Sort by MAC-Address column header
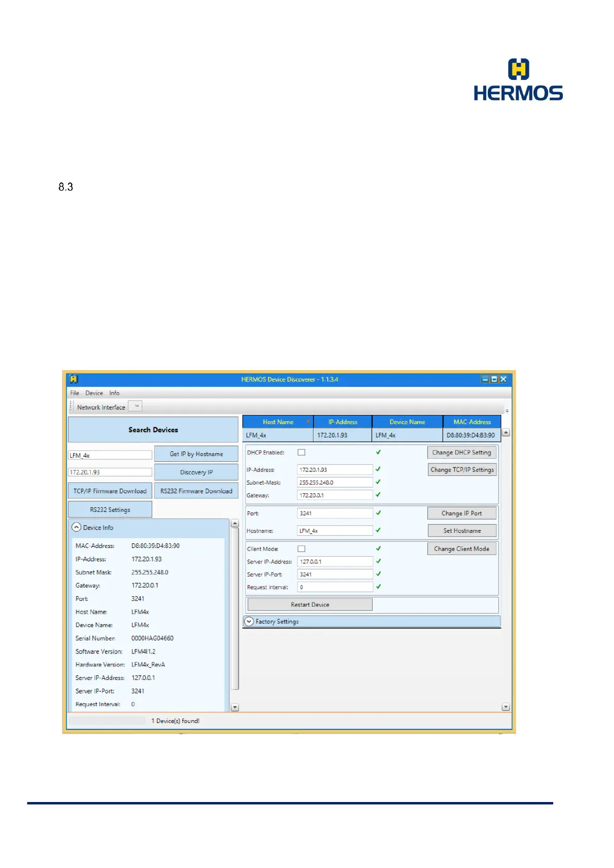This screenshot has width=614, height=868. click(x=472, y=422)
